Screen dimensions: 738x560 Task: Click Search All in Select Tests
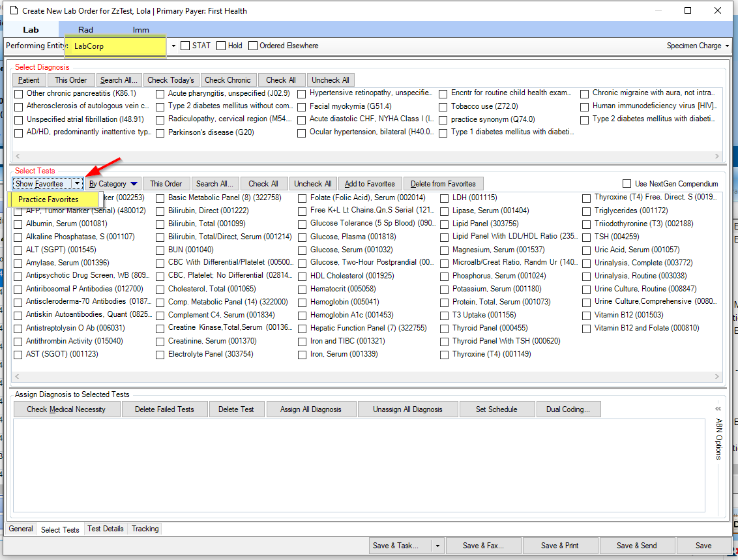click(x=214, y=184)
